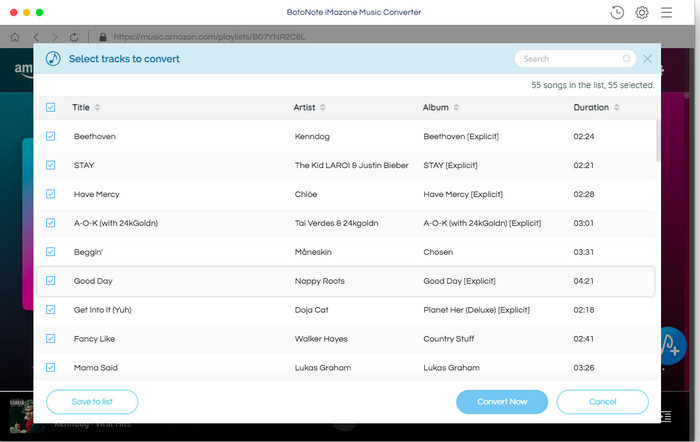Select the Mama Said title cell
700x442 pixels.
pyautogui.click(x=96, y=367)
